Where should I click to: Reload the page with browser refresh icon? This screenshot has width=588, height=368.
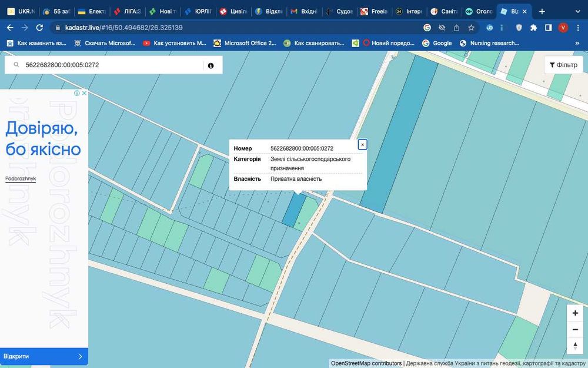[39, 28]
